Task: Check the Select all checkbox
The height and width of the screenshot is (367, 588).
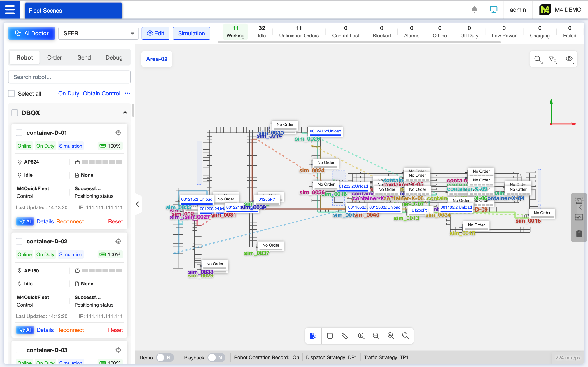Action: (12, 94)
